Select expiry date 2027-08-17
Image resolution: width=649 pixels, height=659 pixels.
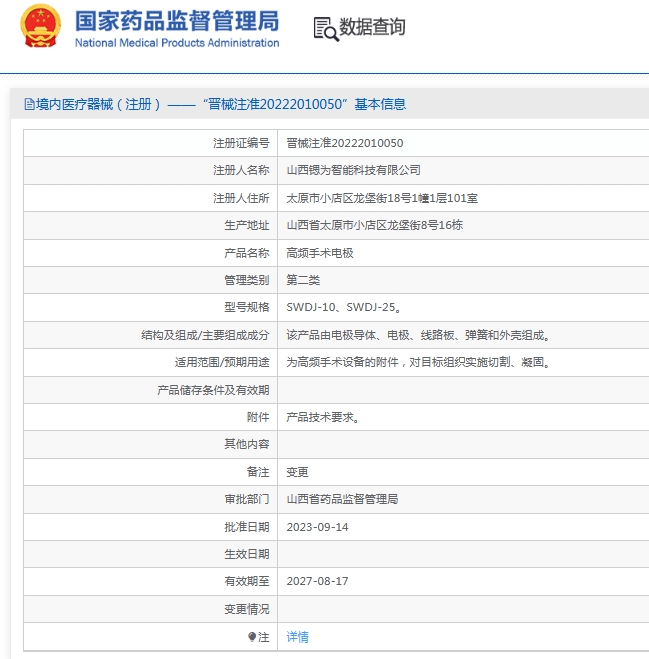coord(317,581)
